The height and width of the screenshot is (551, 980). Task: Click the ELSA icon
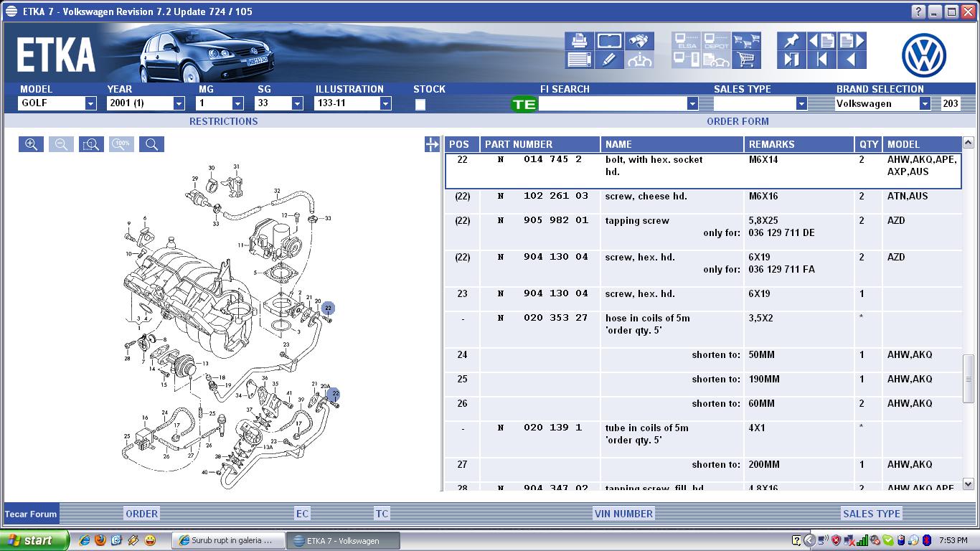[x=687, y=41]
